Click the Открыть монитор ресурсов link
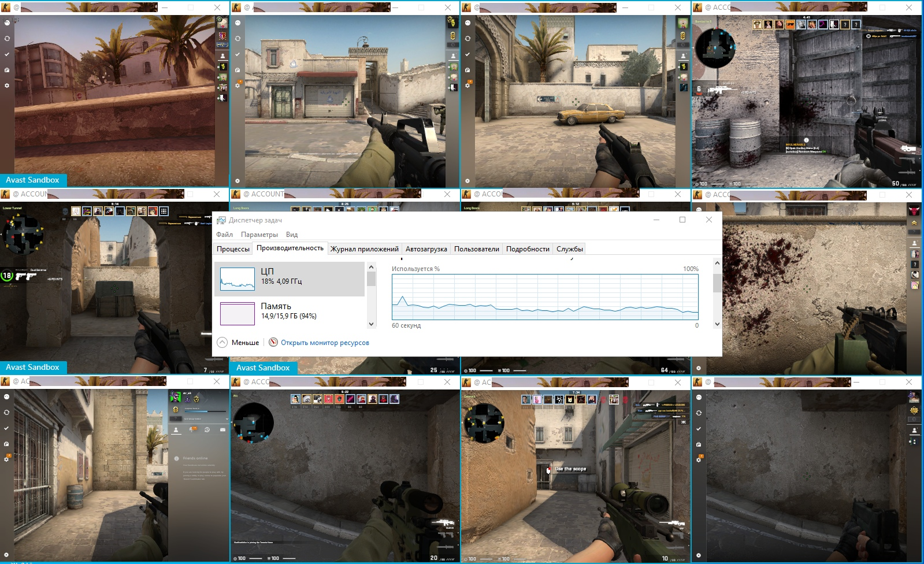The width and height of the screenshot is (924, 564). (325, 343)
